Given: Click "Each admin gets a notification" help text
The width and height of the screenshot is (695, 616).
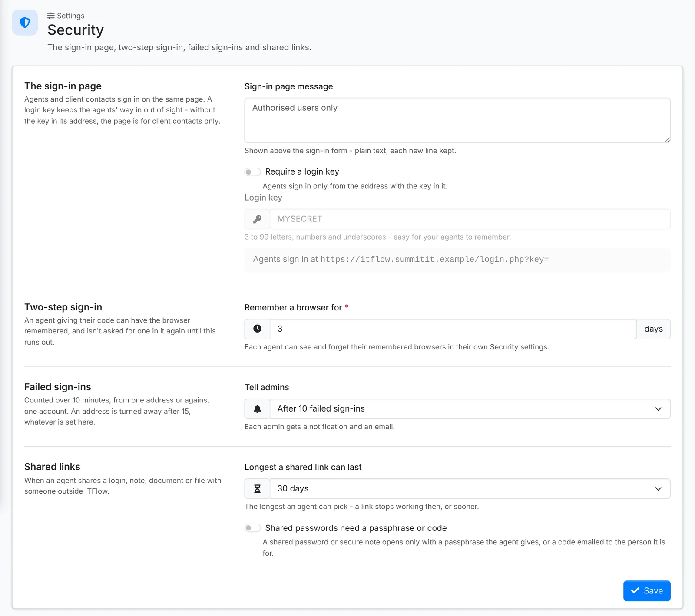Looking at the screenshot, I should [320, 427].
